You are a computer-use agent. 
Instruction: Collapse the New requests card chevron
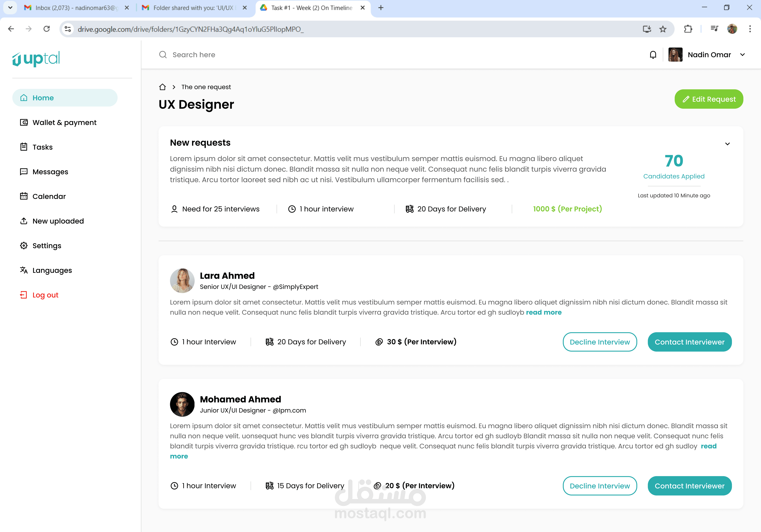728,144
